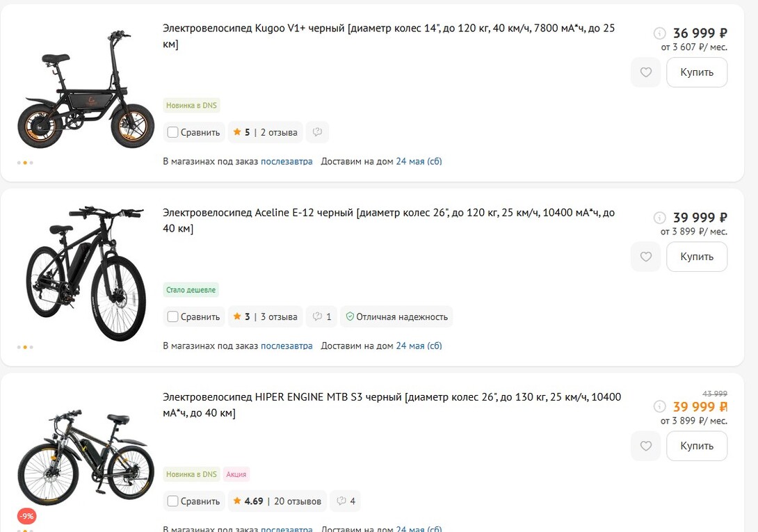Open the Aceline E-12 bike thumbnail image

coord(85,273)
